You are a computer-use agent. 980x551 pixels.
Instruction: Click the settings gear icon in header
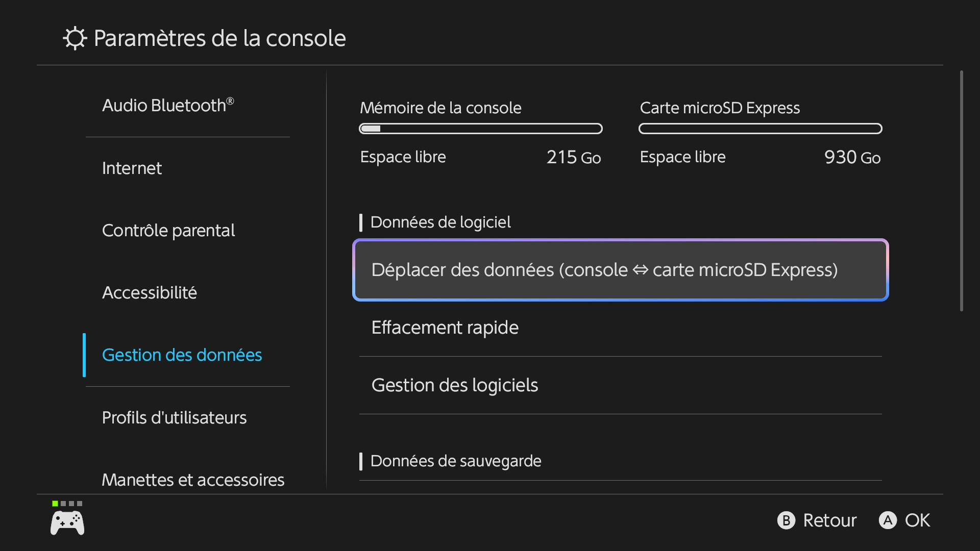tap(75, 38)
